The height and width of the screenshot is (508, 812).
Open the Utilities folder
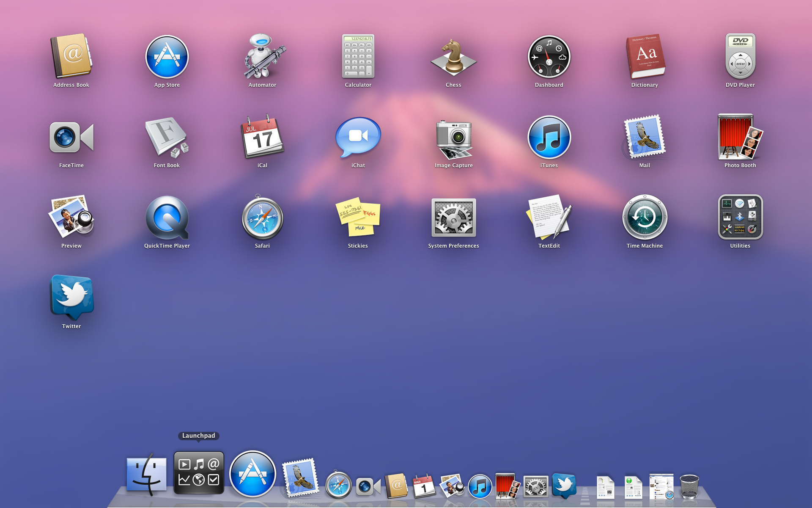coord(740,217)
